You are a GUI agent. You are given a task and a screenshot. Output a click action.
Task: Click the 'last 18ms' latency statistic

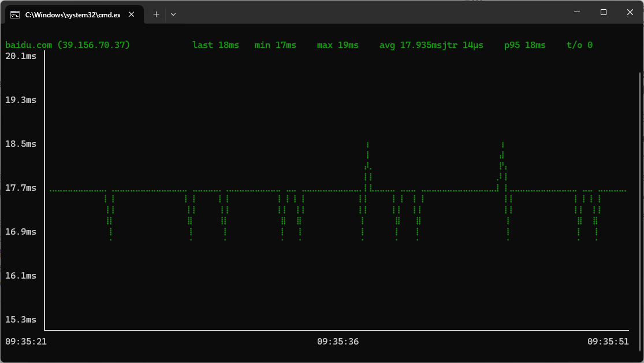click(x=215, y=45)
